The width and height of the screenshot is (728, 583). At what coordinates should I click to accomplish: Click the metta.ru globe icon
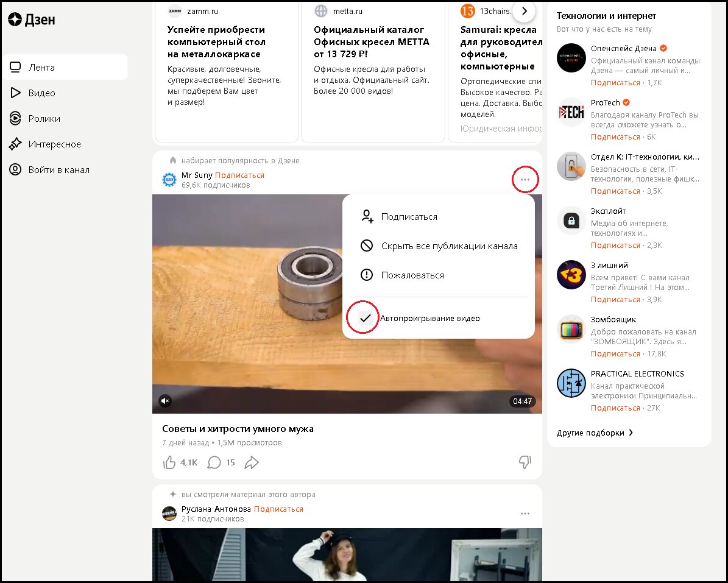click(321, 11)
